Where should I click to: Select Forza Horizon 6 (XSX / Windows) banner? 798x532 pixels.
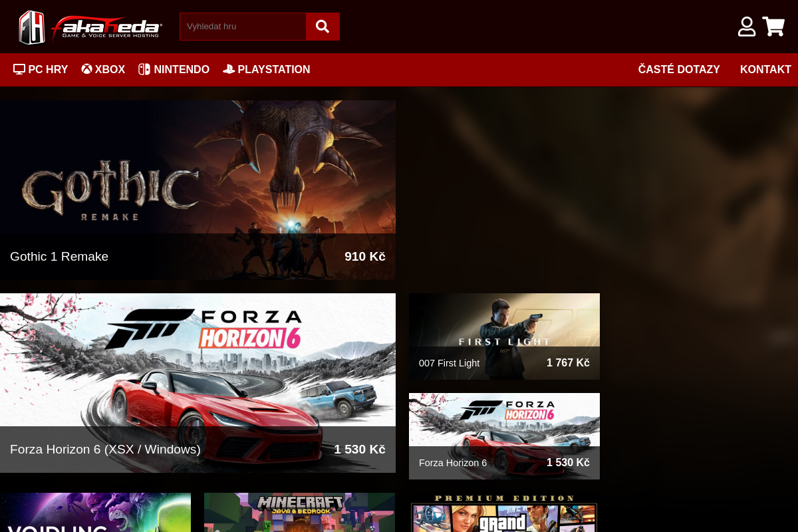coord(198,383)
